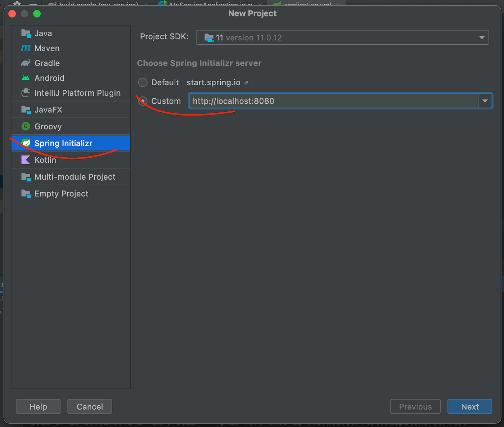The image size is (504, 427).
Task: Choose Multi-module Project label
Action: 75,177
